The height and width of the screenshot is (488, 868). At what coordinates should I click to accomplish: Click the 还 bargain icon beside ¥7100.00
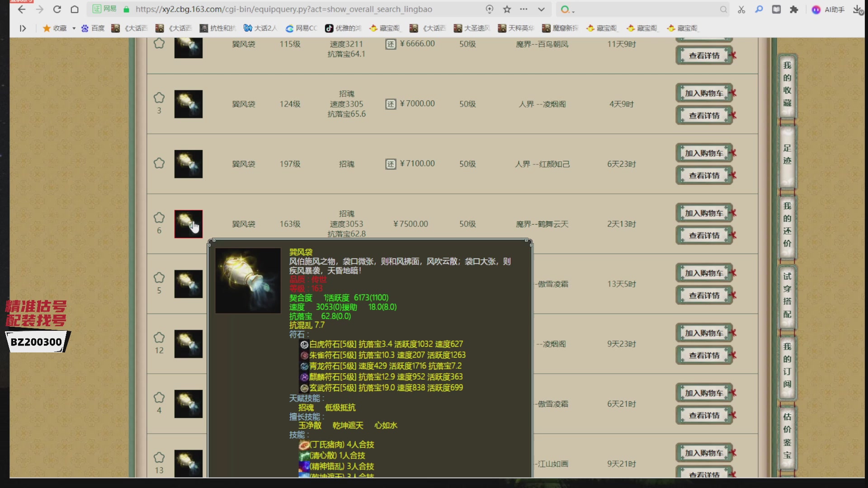click(x=391, y=164)
